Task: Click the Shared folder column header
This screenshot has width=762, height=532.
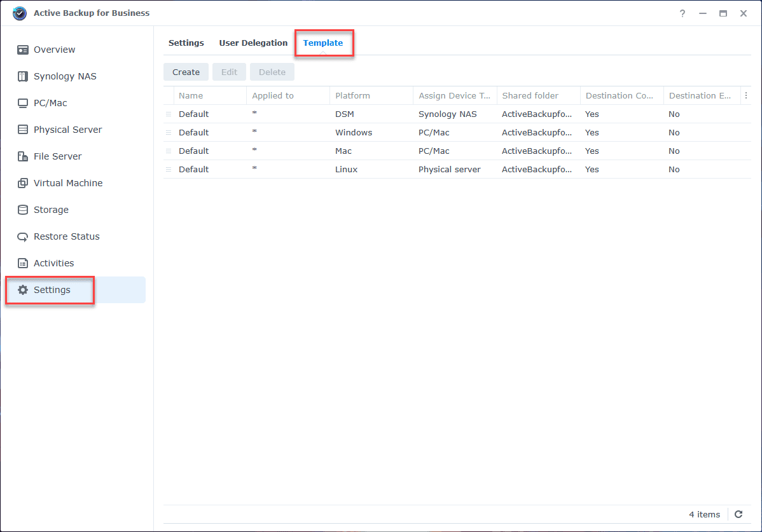Action: 539,95
